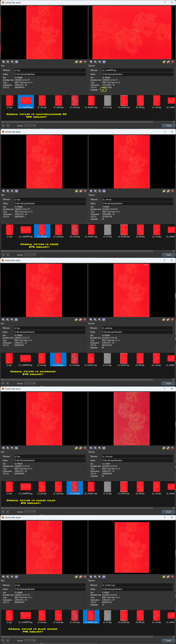
Task: Cancel the p1_bonder1 comparison window
Action: [x=168, y=640]
